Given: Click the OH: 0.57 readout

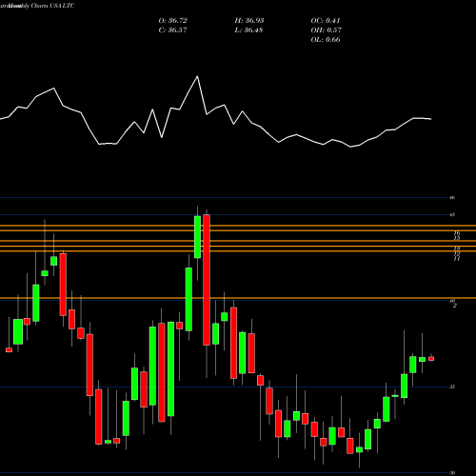Looking at the screenshot, I should [326, 30].
